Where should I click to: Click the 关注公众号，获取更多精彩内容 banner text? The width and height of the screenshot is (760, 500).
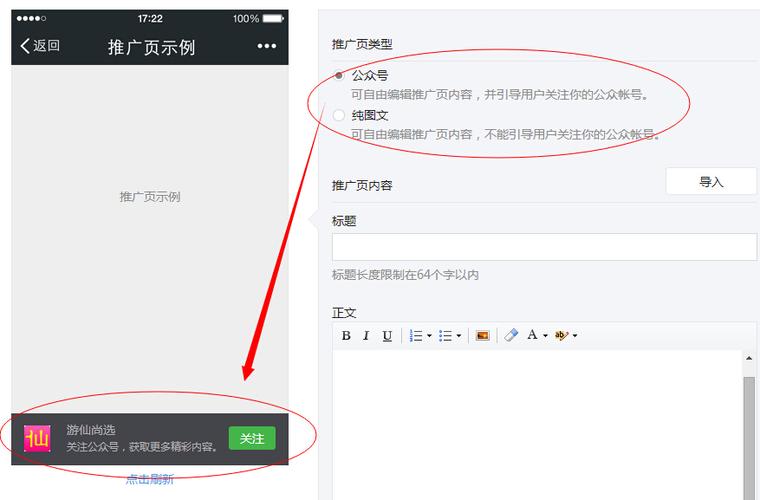(142, 447)
